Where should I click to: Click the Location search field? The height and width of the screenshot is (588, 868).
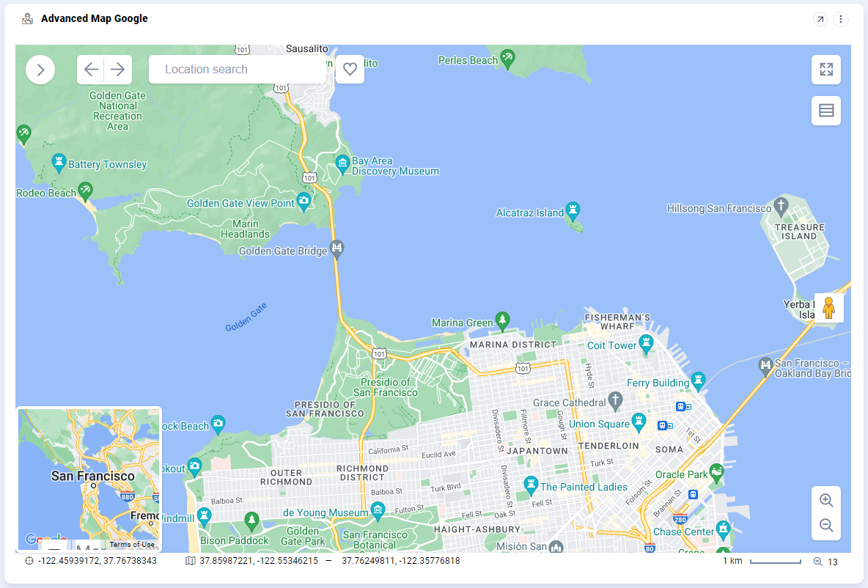pos(237,70)
